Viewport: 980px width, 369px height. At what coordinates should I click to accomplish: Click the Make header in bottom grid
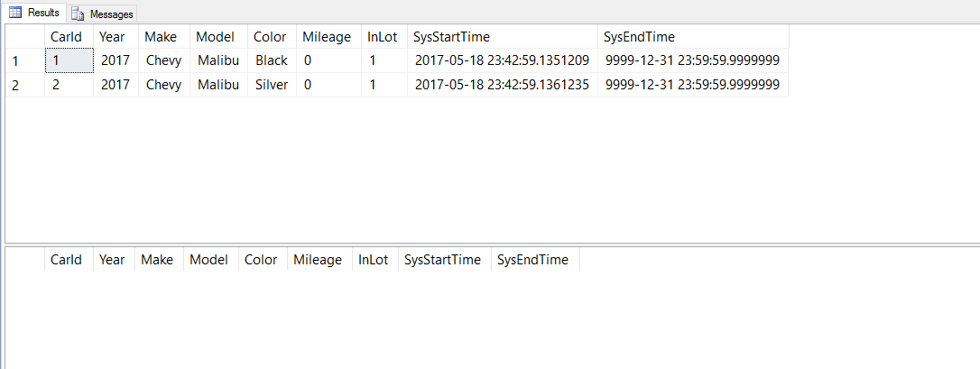pos(158,260)
